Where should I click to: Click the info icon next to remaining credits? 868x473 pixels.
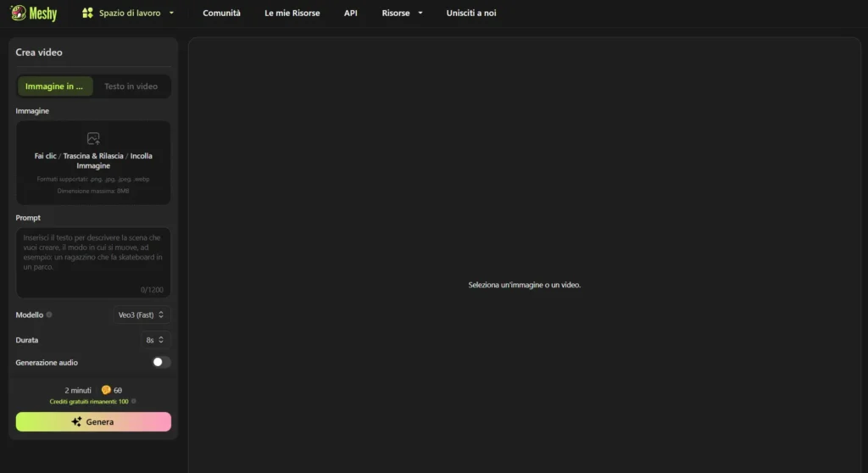pos(134,401)
